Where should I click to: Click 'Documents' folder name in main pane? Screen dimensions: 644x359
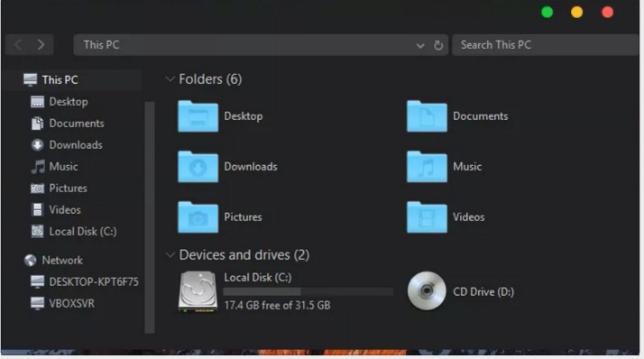pyautogui.click(x=481, y=116)
